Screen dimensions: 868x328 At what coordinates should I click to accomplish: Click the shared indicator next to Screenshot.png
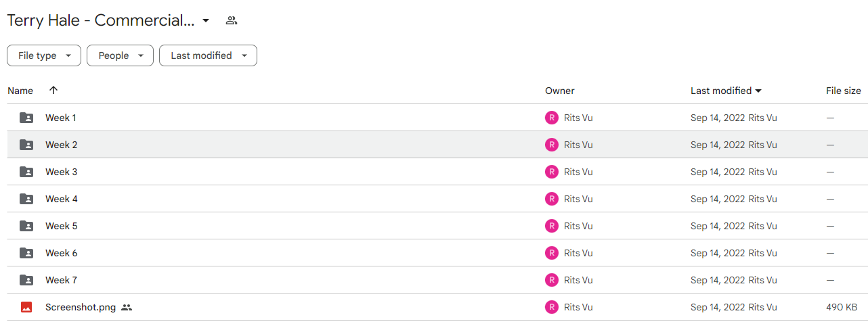click(x=127, y=307)
